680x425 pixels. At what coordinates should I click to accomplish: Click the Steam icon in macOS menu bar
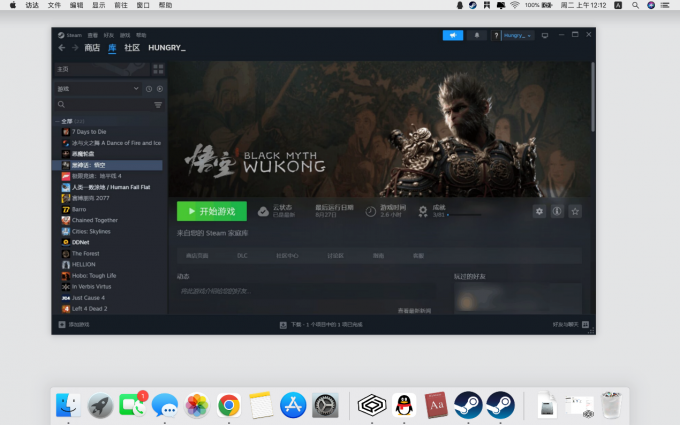pyautogui.click(x=473, y=5)
